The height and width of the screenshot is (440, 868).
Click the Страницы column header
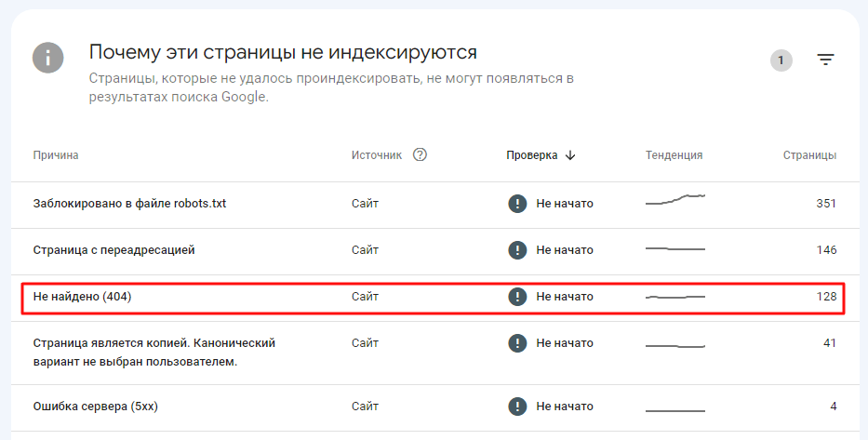(809, 155)
